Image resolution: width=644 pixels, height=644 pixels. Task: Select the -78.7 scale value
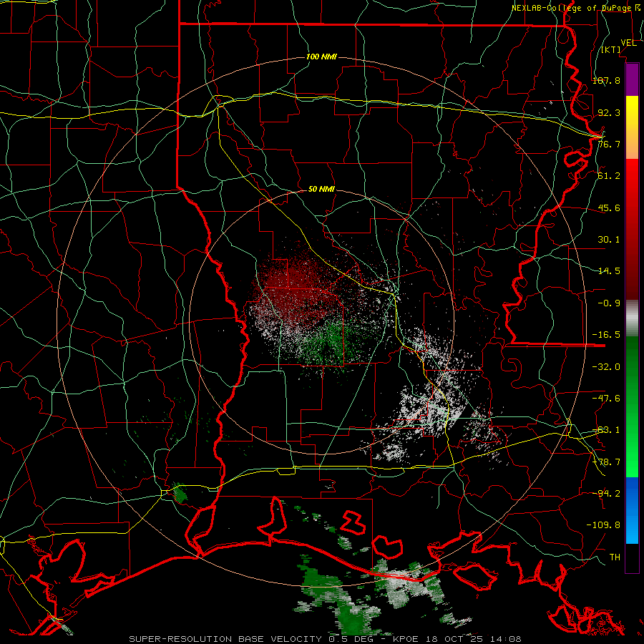[606, 462]
